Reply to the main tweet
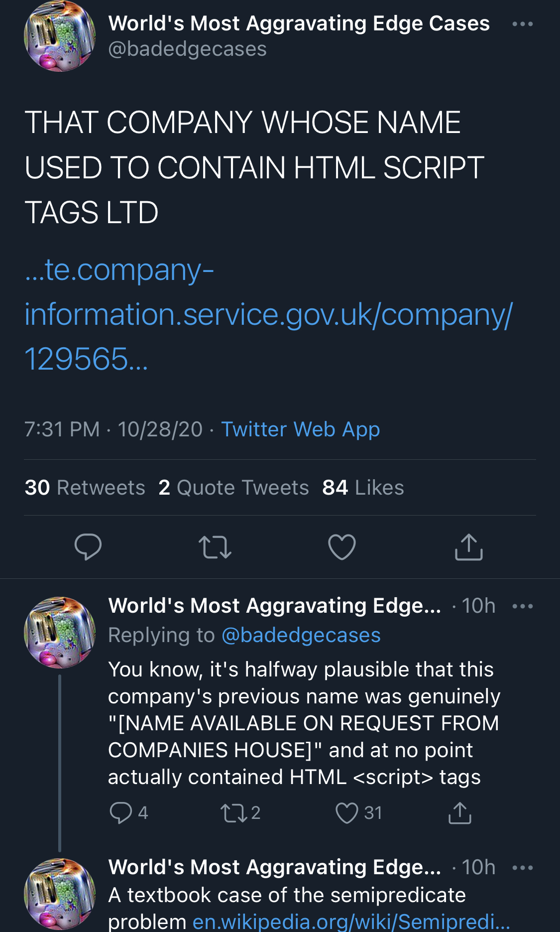This screenshot has width=560, height=932. [x=88, y=547]
